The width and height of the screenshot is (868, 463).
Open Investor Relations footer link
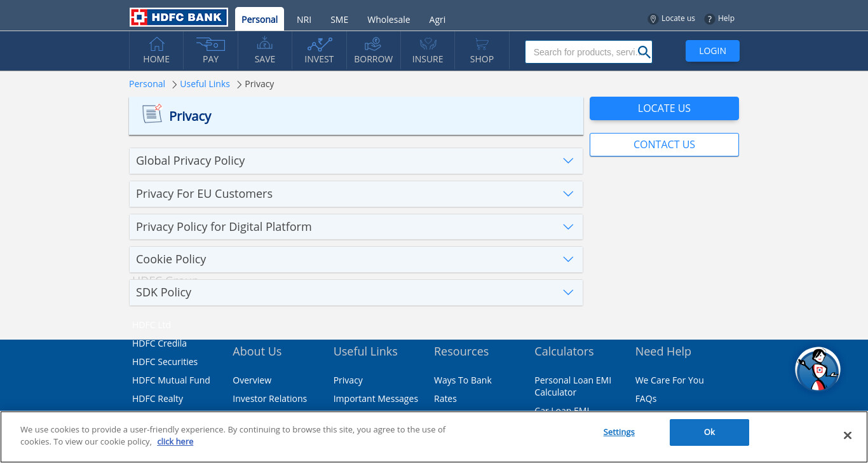tap(269, 399)
